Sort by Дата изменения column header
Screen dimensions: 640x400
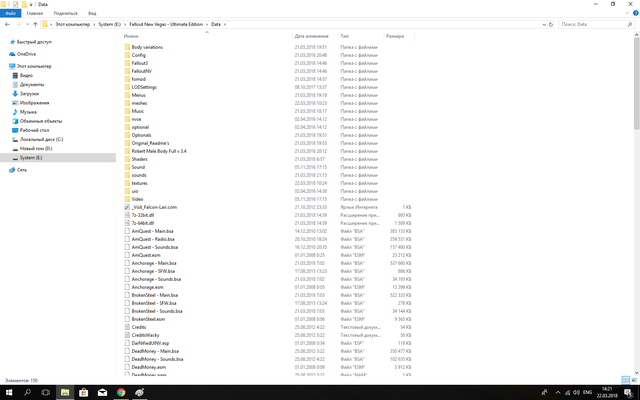311,36
